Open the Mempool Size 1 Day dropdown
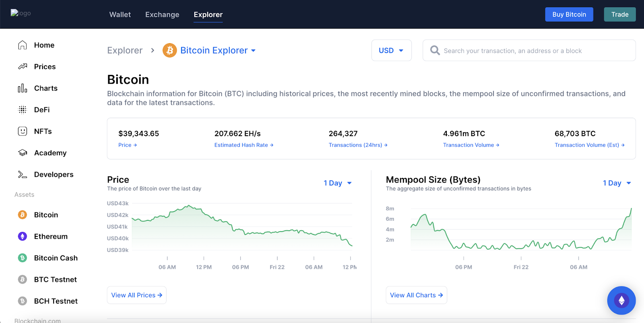This screenshot has height=323, width=644. (617, 183)
